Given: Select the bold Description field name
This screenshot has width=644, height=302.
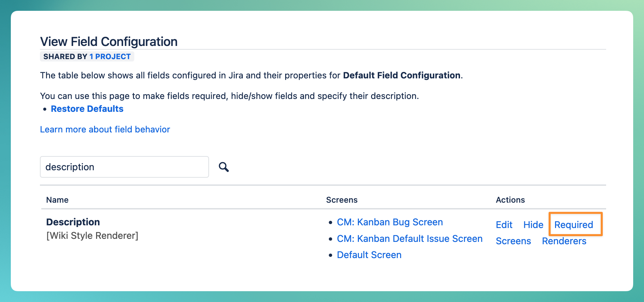Looking at the screenshot, I should point(73,222).
